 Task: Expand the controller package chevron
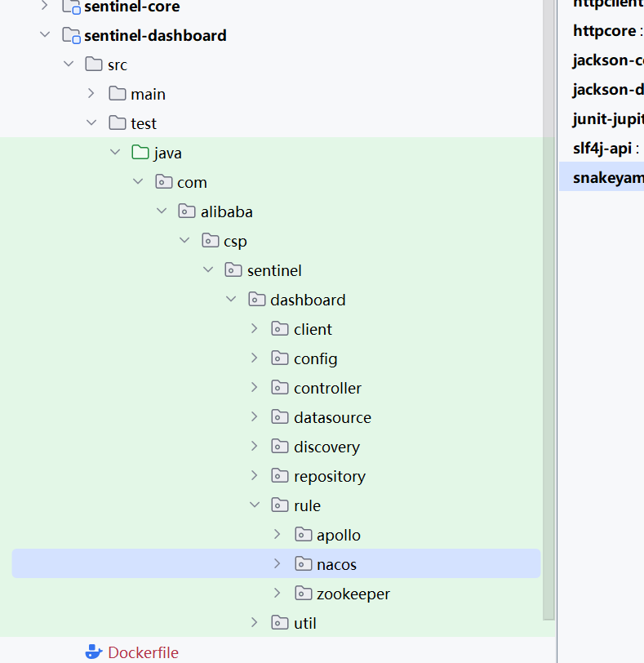coord(254,387)
